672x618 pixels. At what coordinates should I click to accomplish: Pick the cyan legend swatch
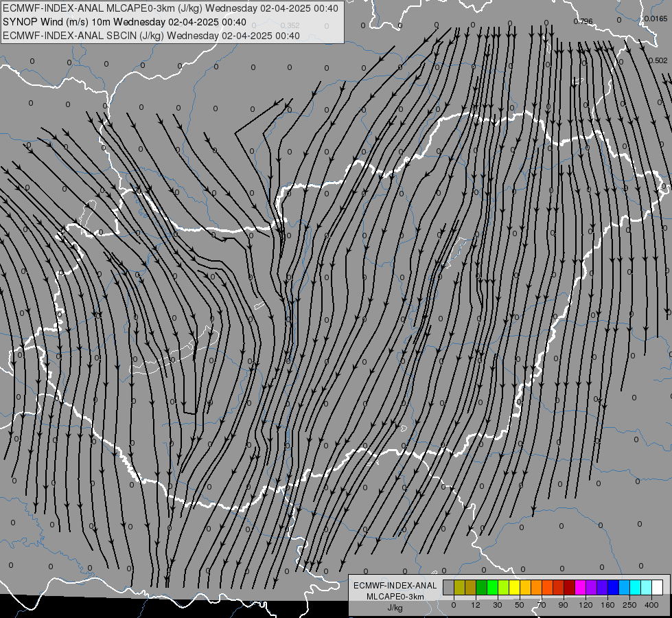coord(636,587)
